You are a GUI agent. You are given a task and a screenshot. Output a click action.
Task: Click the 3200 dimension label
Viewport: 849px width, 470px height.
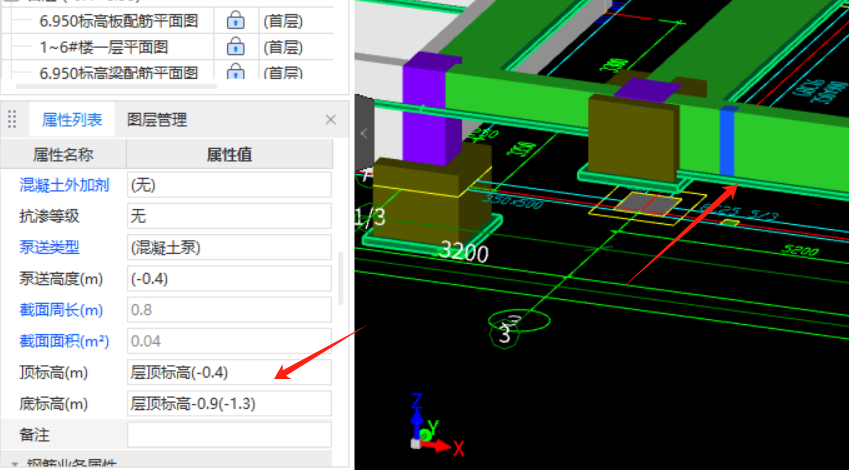tap(464, 251)
